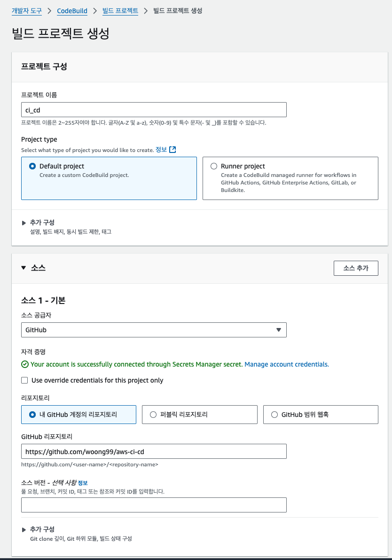392x560 pixels.
Task: Click the 프로젝트 이름 field containing ci_cd
Action: pyautogui.click(x=154, y=110)
